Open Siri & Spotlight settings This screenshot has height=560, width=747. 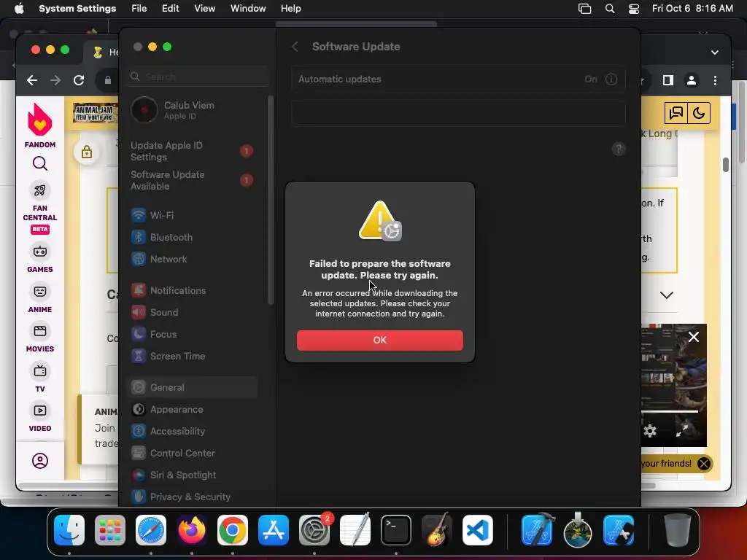[x=192, y=475]
